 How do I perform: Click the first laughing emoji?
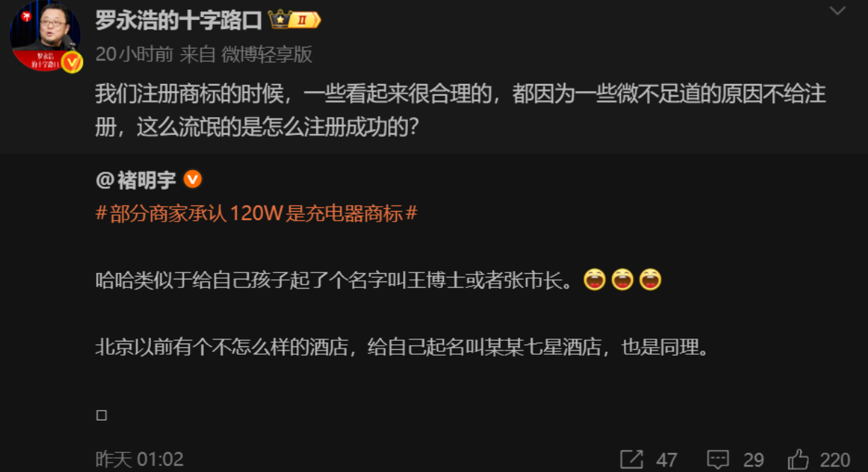click(595, 280)
